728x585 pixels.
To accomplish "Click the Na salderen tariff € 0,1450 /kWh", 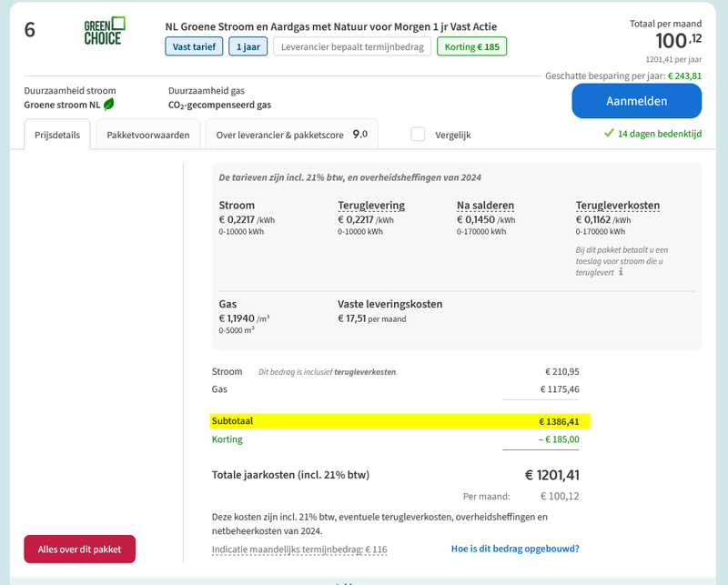I will coord(486,219).
